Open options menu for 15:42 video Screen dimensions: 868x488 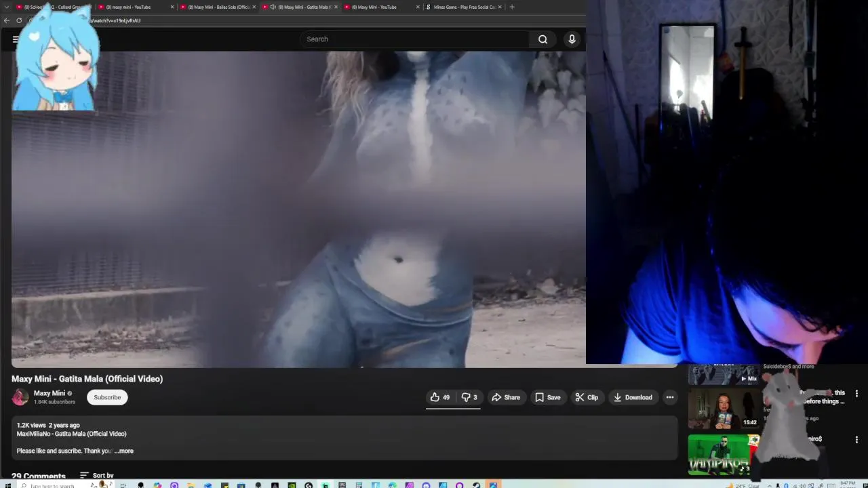pyautogui.click(x=856, y=393)
